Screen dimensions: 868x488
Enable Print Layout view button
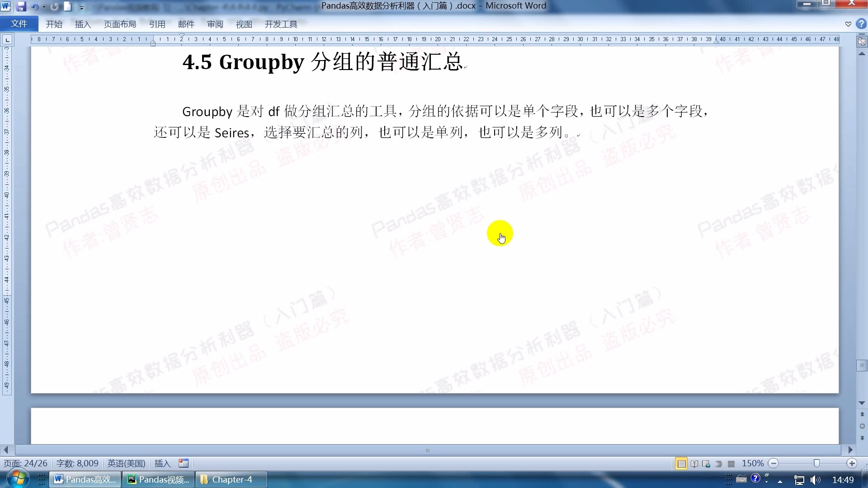pos(682,463)
